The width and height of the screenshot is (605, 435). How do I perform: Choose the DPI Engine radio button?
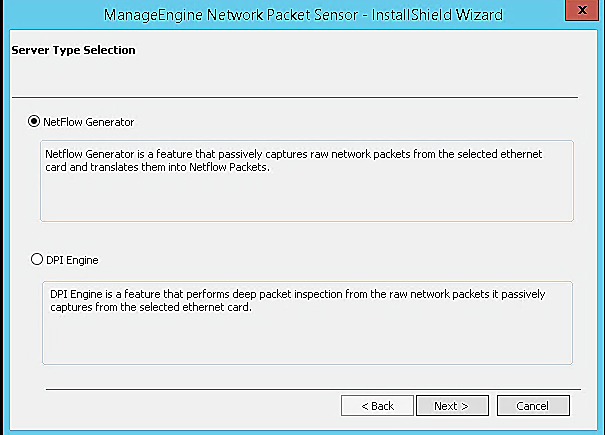pyautogui.click(x=37, y=260)
